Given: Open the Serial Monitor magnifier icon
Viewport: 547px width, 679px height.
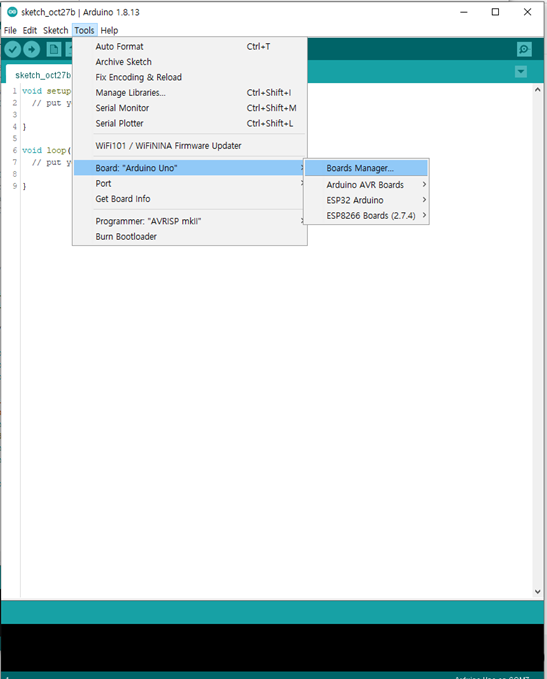Looking at the screenshot, I should pyautogui.click(x=524, y=49).
